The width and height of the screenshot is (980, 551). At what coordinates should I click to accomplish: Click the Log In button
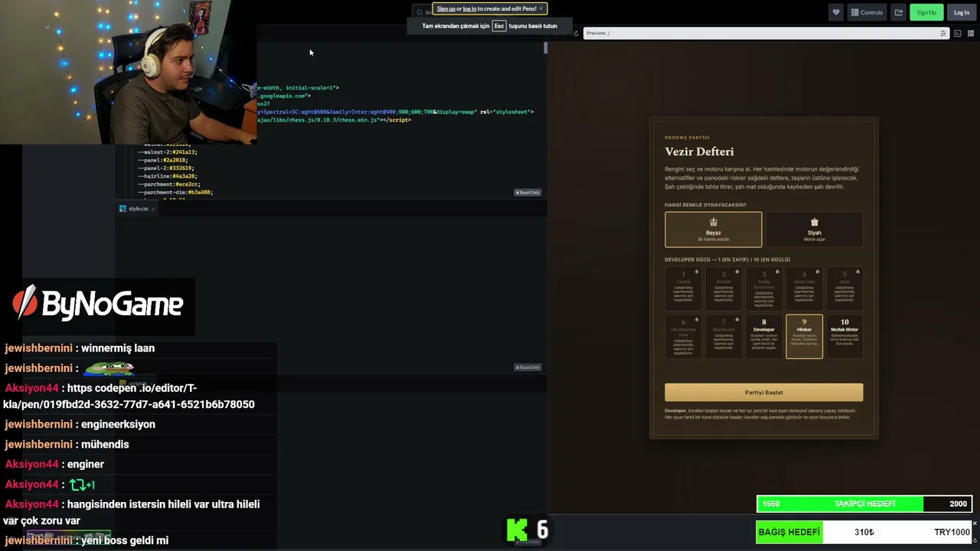click(962, 12)
